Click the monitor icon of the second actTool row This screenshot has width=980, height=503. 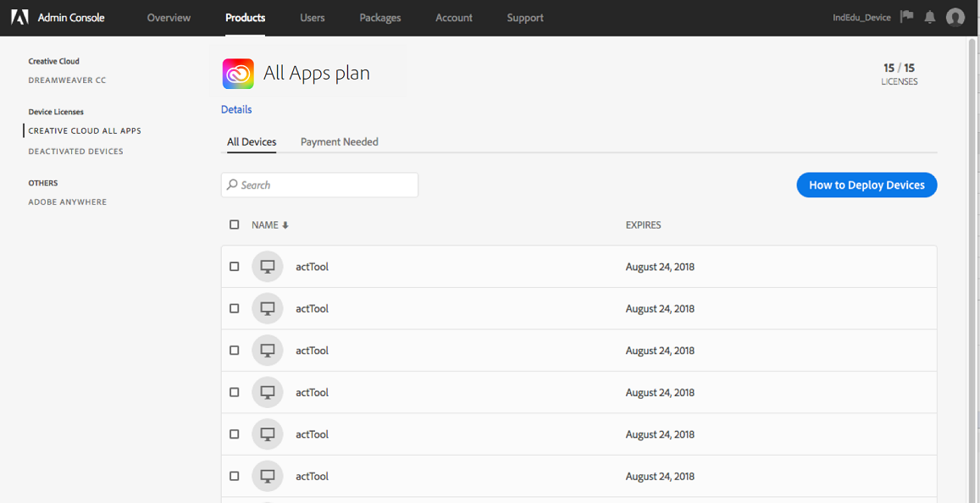tap(268, 309)
